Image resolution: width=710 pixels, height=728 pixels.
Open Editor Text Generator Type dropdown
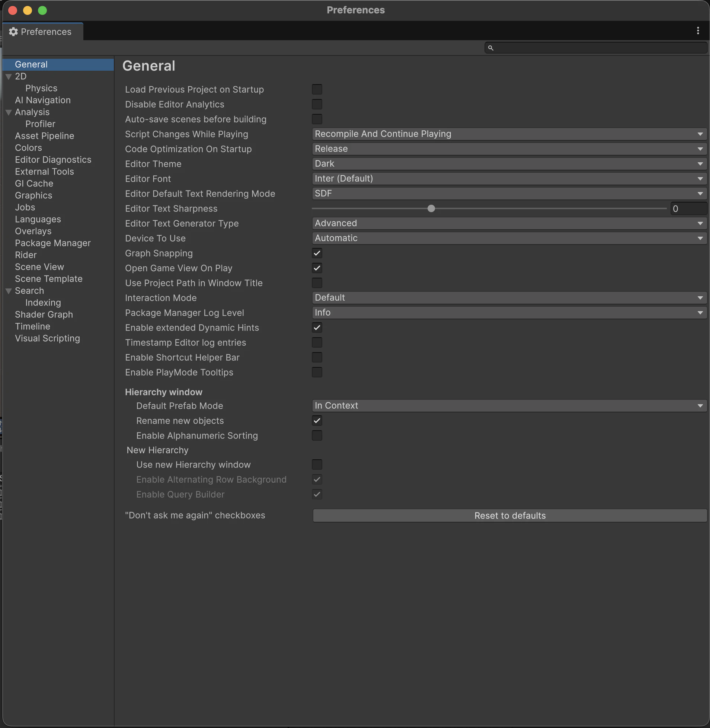point(509,223)
